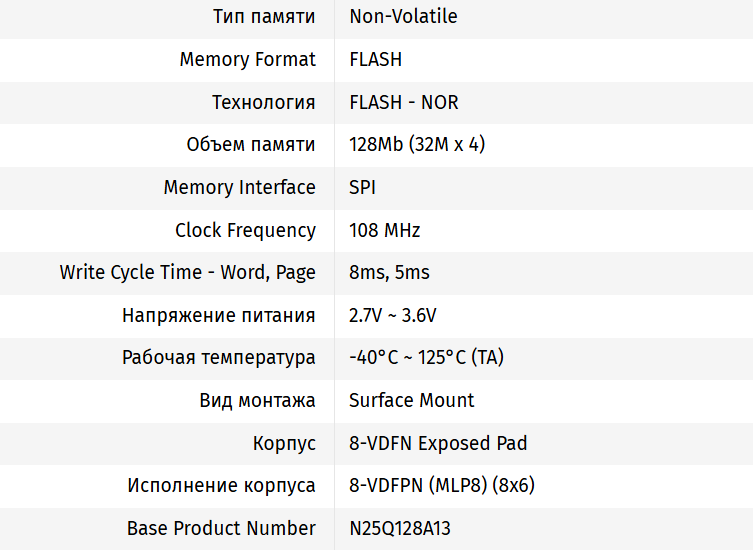Select the "128Mb (32M x 4)" value

click(416, 145)
